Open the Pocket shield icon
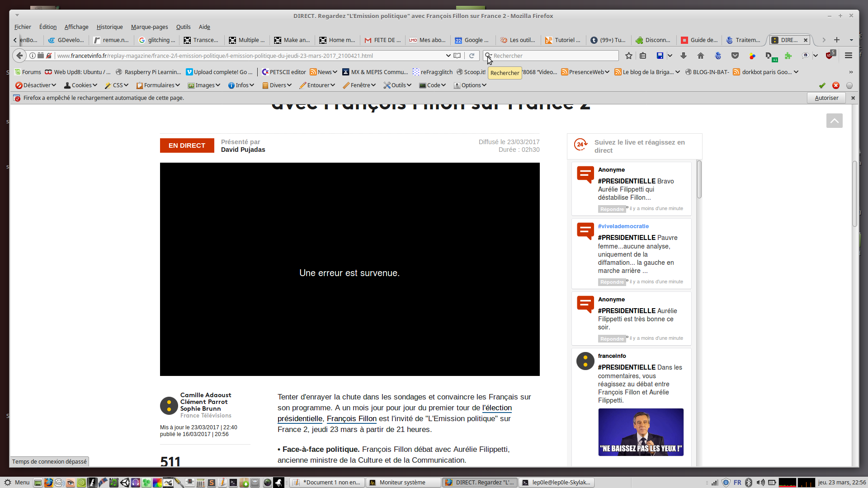This screenshot has width=868, height=488. point(735,56)
